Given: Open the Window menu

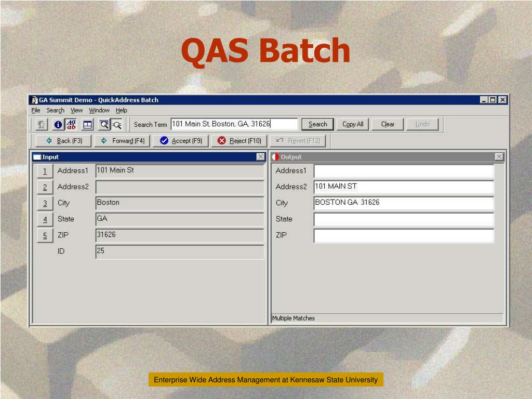Looking at the screenshot, I should [x=99, y=110].
